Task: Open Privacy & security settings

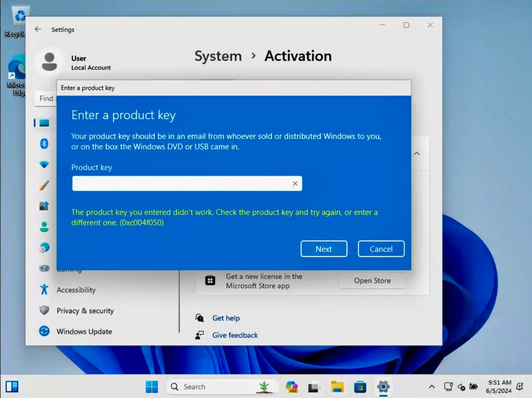Action: pyautogui.click(x=85, y=310)
